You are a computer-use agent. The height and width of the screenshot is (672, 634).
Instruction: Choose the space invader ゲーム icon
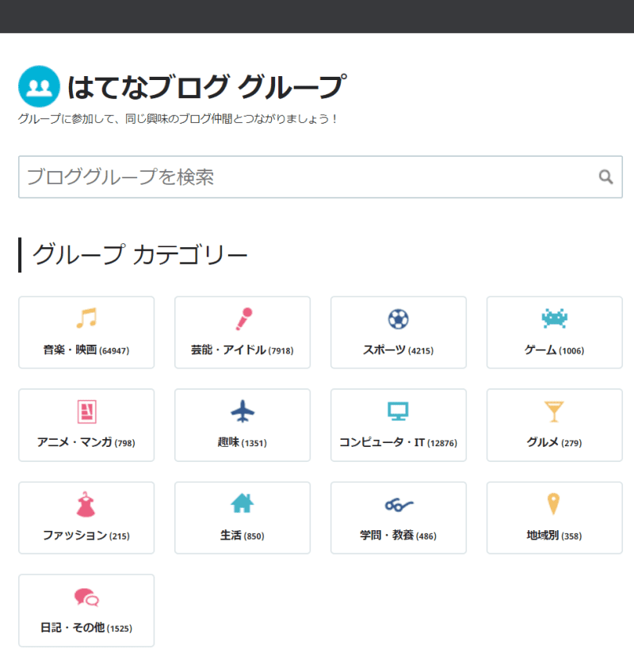(x=554, y=319)
